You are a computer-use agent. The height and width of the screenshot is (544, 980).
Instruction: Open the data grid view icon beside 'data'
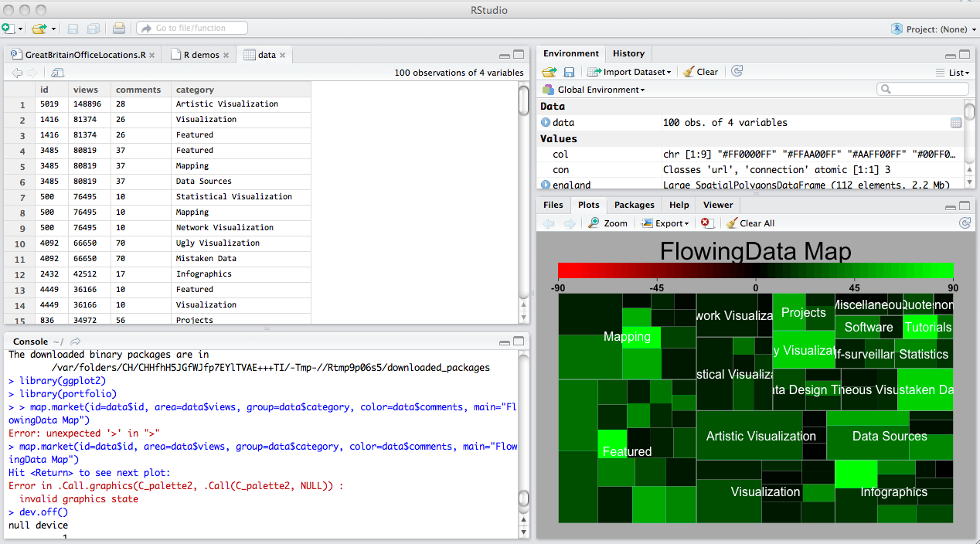pyautogui.click(x=956, y=122)
